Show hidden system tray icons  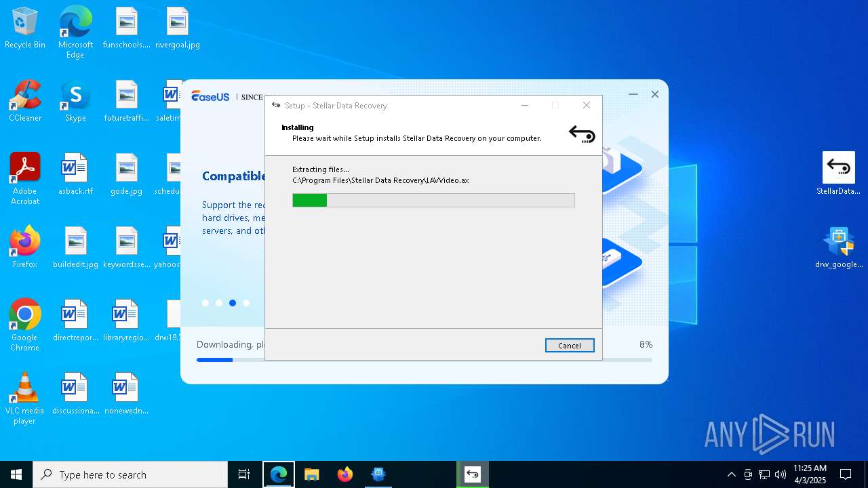(x=731, y=474)
